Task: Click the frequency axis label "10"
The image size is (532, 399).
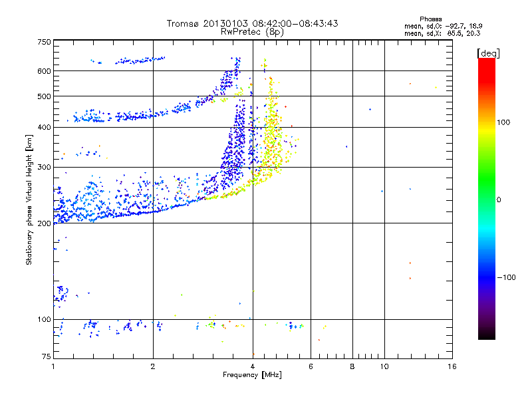Action: point(384,366)
